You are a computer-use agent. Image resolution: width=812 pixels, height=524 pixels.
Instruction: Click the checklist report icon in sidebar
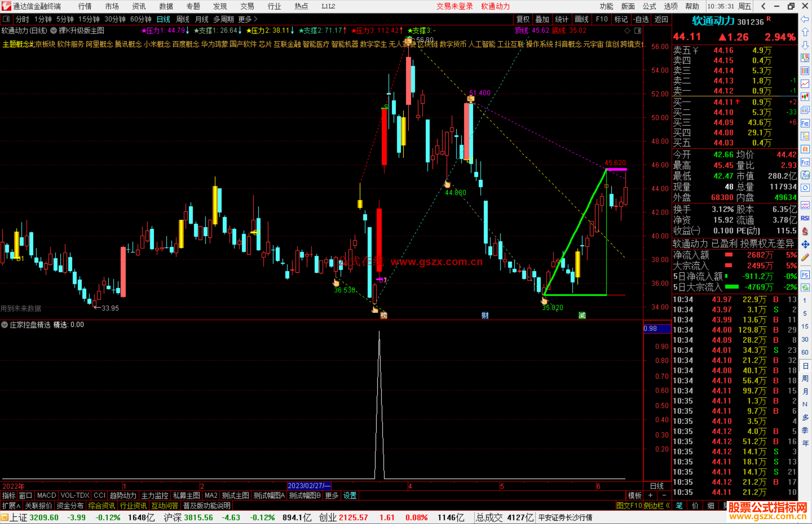(x=805, y=58)
